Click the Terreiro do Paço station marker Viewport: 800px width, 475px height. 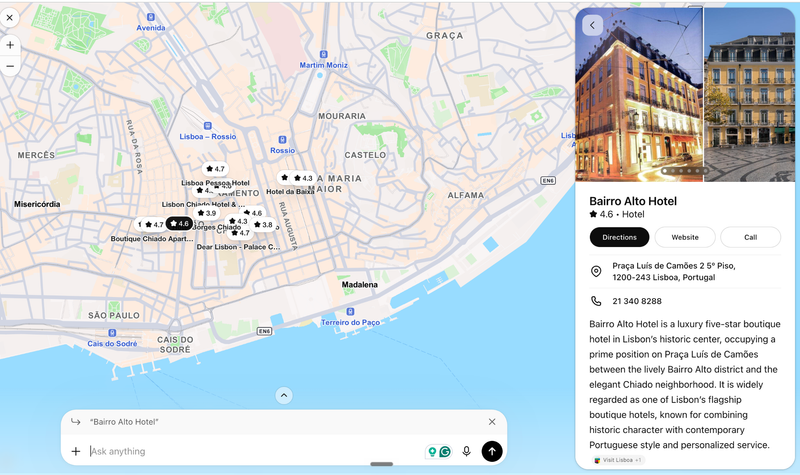click(x=350, y=311)
